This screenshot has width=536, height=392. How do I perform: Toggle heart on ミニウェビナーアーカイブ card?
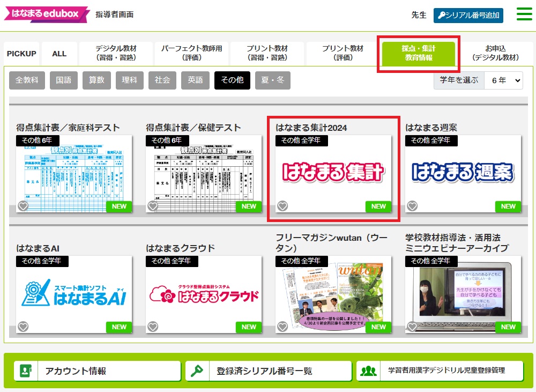point(412,327)
